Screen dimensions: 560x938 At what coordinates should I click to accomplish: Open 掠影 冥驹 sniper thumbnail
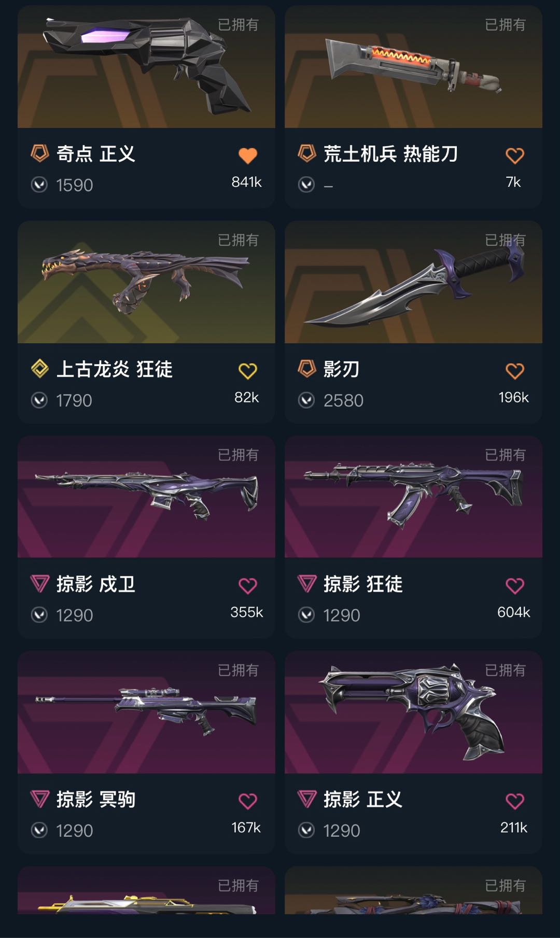[x=146, y=712]
